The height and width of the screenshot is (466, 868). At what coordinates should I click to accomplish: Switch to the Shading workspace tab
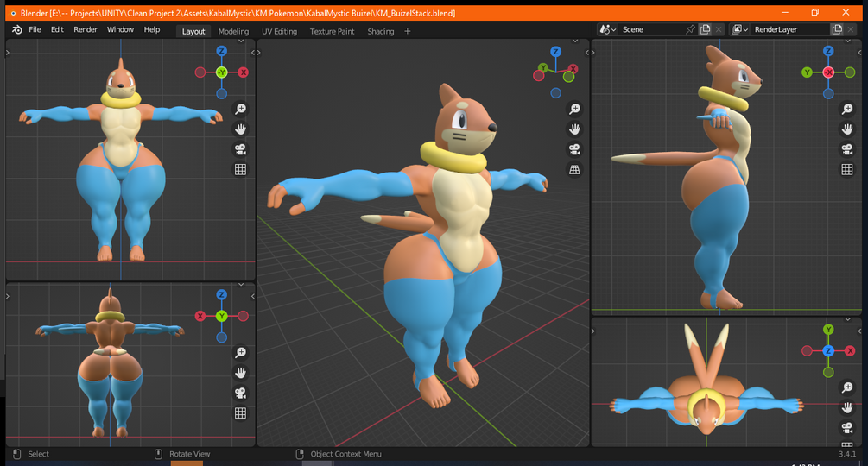pyautogui.click(x=380, y=32)
